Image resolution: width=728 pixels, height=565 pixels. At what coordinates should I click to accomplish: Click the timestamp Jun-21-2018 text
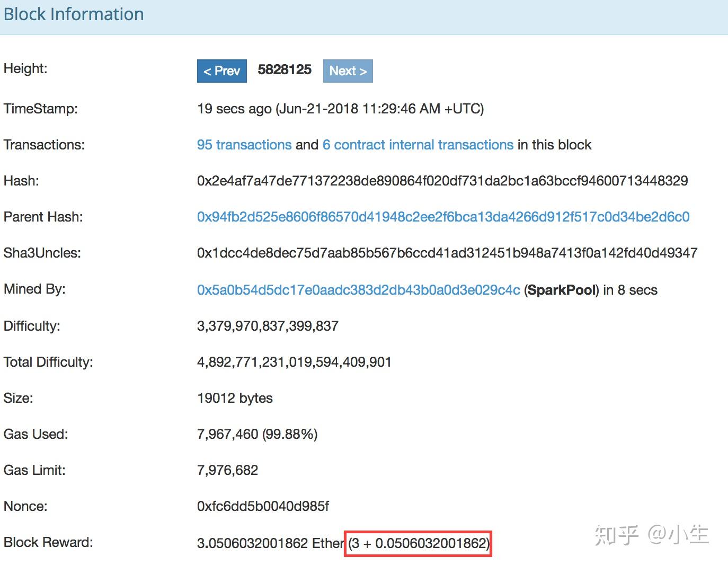tap(379, 109)
